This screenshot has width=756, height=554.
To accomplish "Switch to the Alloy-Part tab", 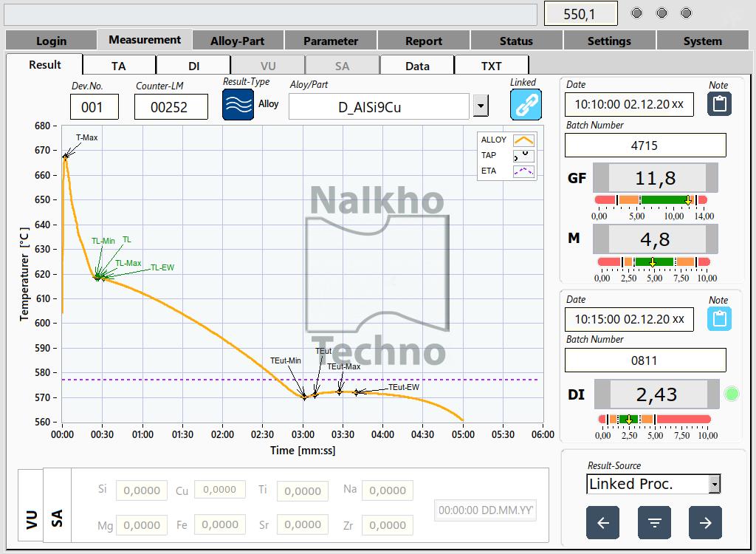I will point(237,41).
